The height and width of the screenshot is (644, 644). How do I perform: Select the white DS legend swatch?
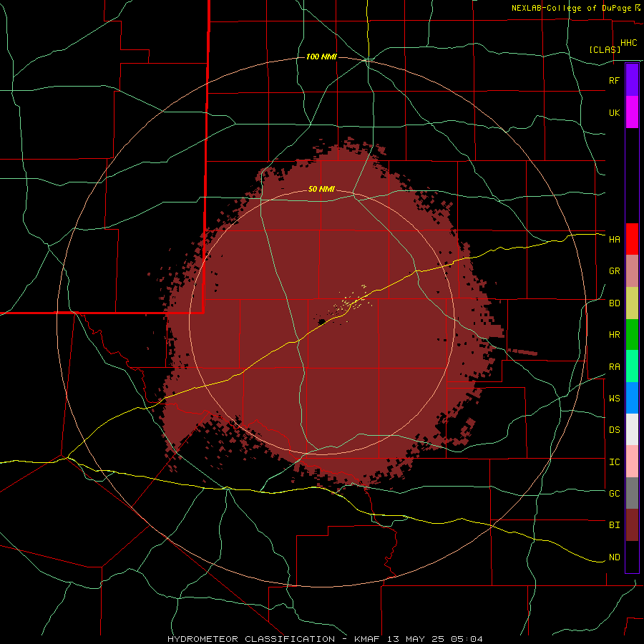point(632,429)
